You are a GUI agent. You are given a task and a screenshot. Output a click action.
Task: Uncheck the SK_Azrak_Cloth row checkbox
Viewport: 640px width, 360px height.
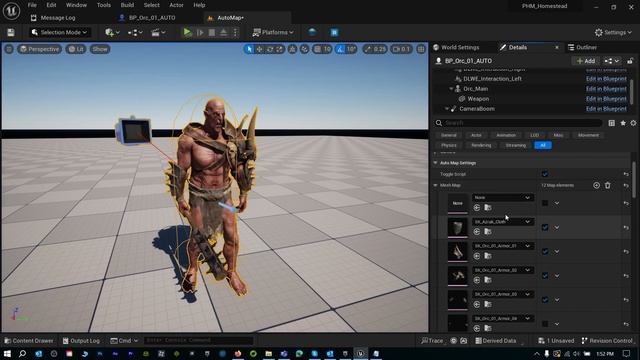[544, 227]
